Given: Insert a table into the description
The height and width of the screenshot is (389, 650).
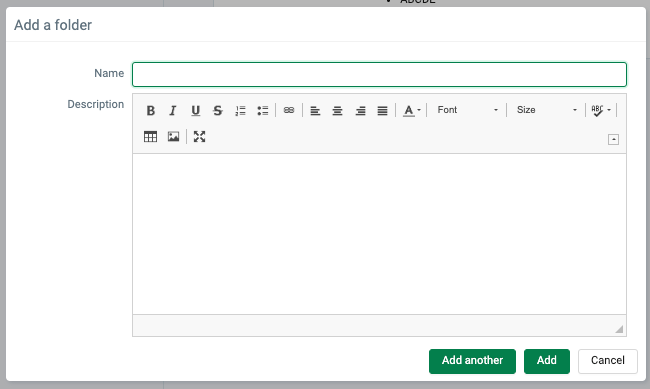Looking at the screenshot, I should click(150, 136).
